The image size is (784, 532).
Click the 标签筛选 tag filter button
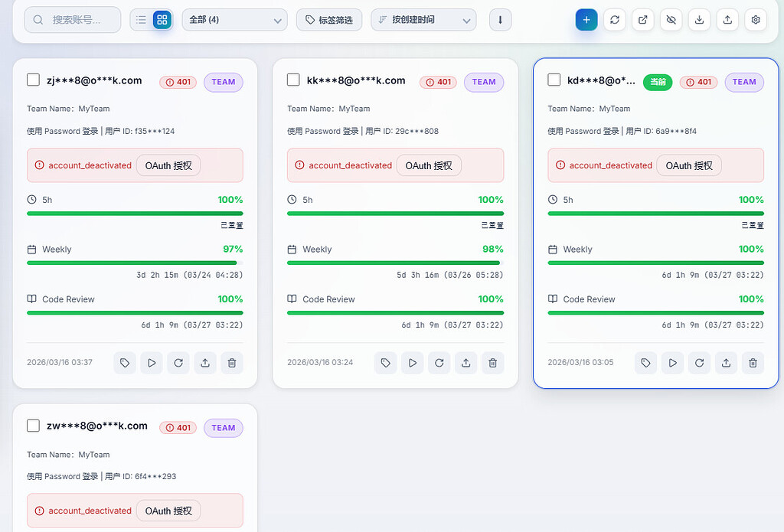click(329, 20)
